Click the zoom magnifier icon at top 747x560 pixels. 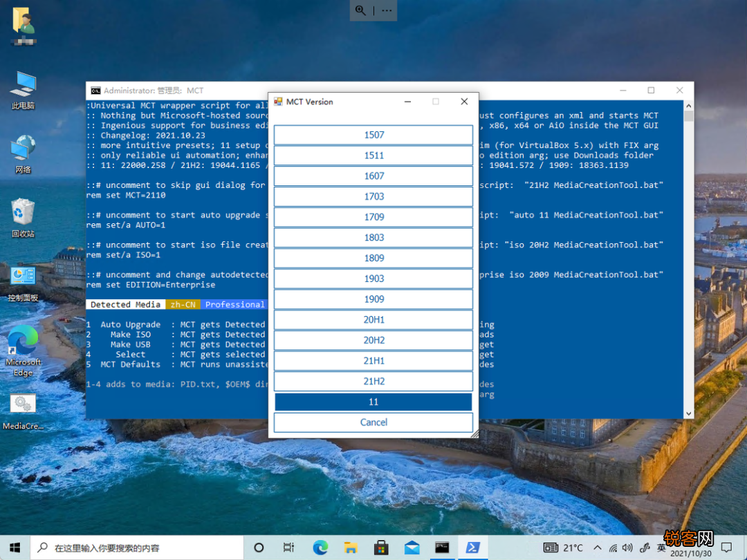360,10
